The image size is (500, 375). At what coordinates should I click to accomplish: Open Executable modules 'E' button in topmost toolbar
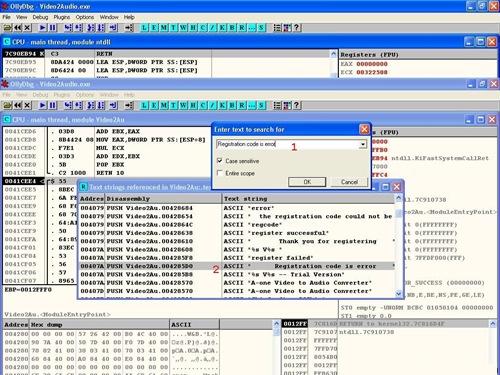[154, 28]
